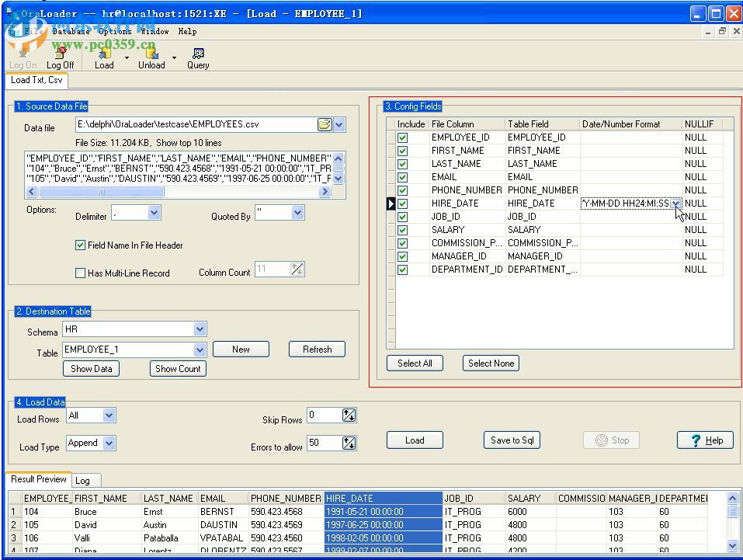
Task: Click the Errors to allow spinner icon
Action: [349, 443]
